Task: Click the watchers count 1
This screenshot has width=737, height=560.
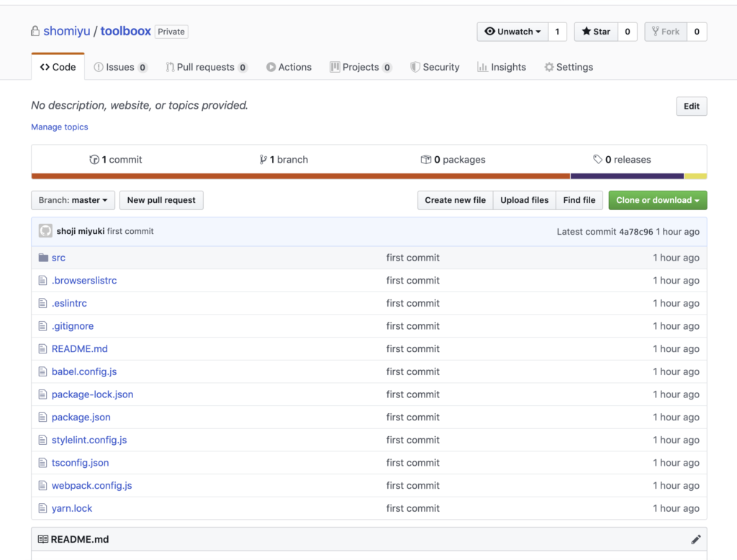Action: coord(558,32)
